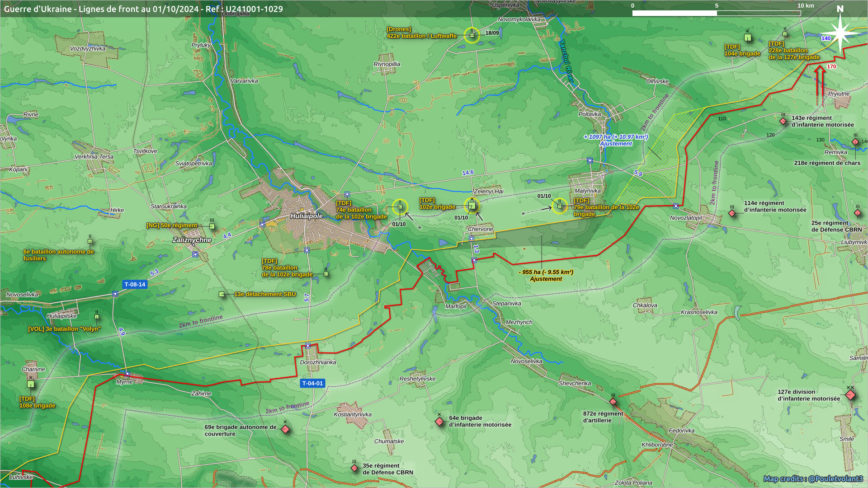Click the 127e division red diamond marker
The width and height of the screenshot is (868, 488).
click(x=850, y=395)
